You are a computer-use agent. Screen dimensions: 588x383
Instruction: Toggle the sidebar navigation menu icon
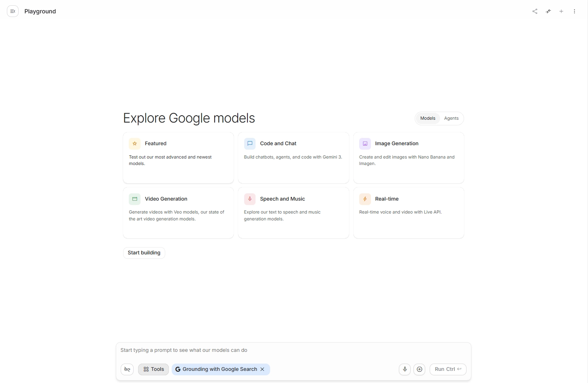tap(13, 11)
